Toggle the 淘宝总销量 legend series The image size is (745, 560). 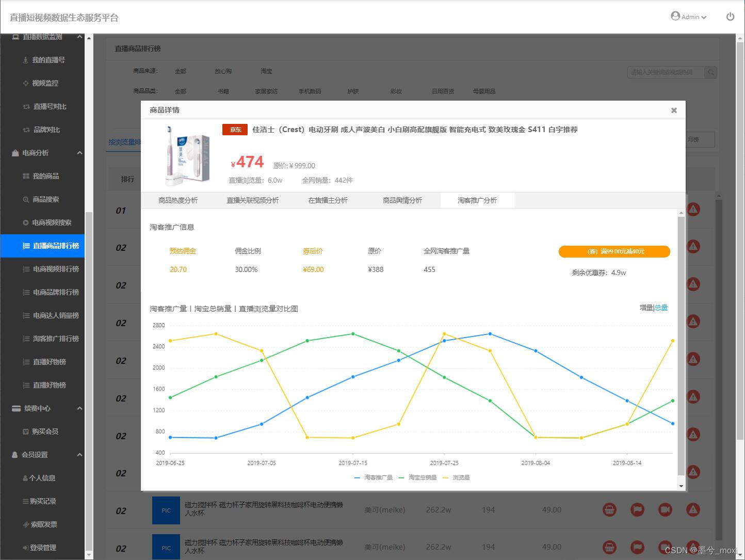pyautogui.click(x=418, y=477)
